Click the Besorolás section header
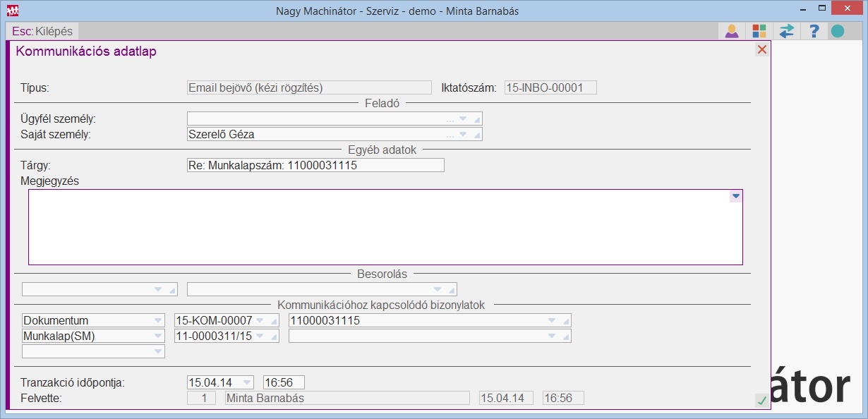The image size is (868, 419). [x=382, y=274]
